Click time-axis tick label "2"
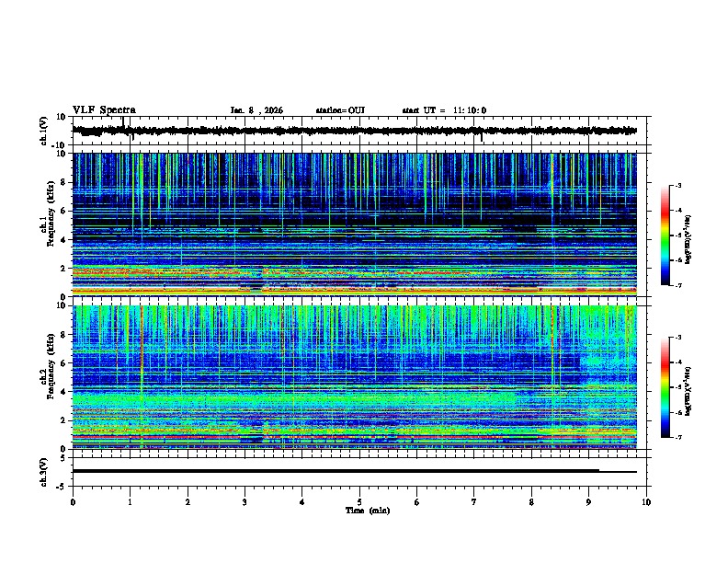This screenshot has height=563, width=728. click(x=188, y=502)
